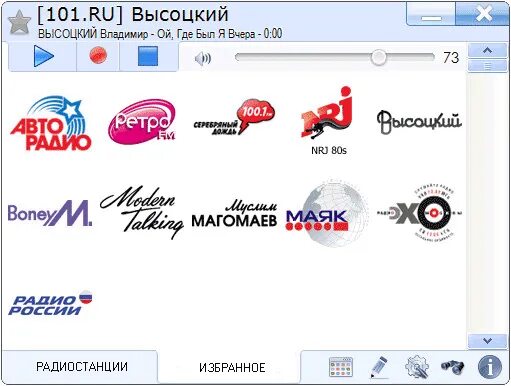Click the favorite star icon

19,22
